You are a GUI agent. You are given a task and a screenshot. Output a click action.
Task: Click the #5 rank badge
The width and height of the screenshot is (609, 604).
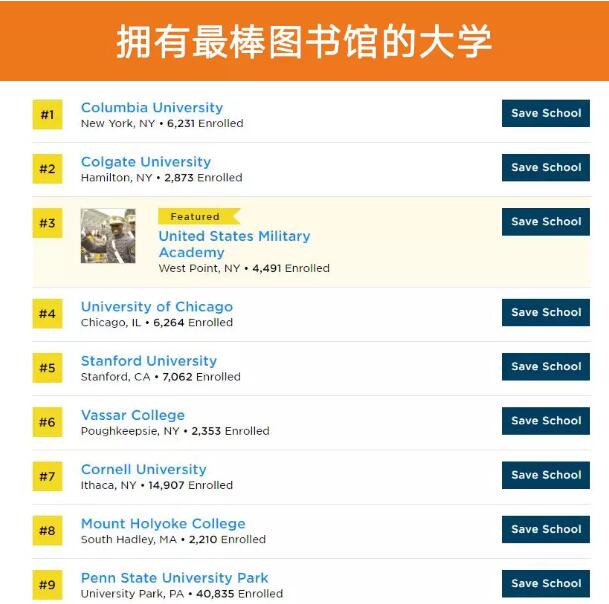(x=47, y=368)
